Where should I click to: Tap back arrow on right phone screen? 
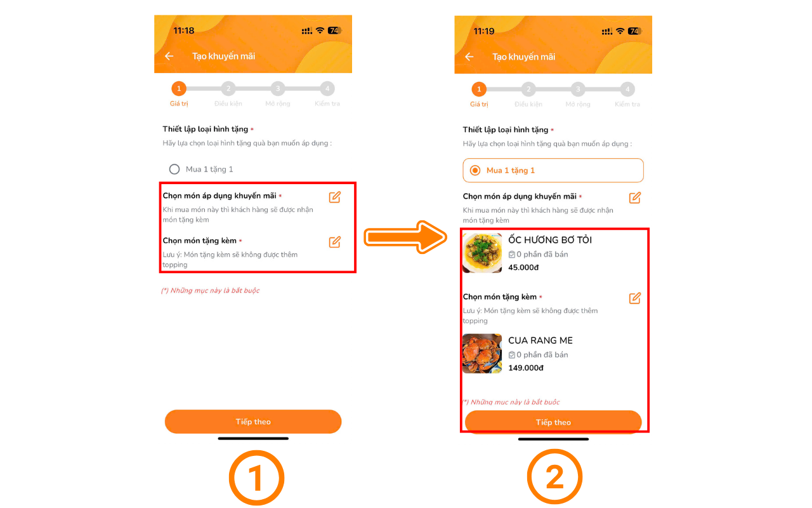click(x=469, y=57)
